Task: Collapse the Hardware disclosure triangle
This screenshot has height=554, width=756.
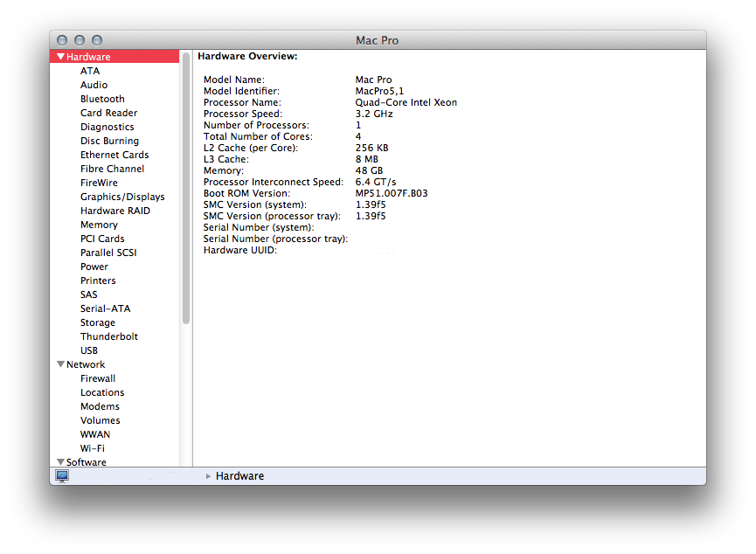Action: point(61,57)
